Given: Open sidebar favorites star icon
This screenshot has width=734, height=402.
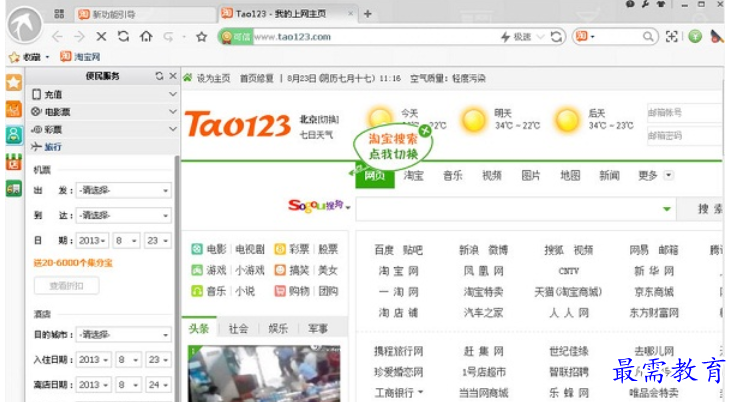Looking at the screenshot, I should [14, 83].
